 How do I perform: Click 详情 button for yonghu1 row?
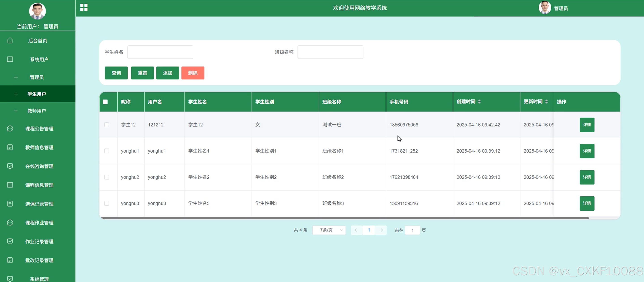[587, 151]
